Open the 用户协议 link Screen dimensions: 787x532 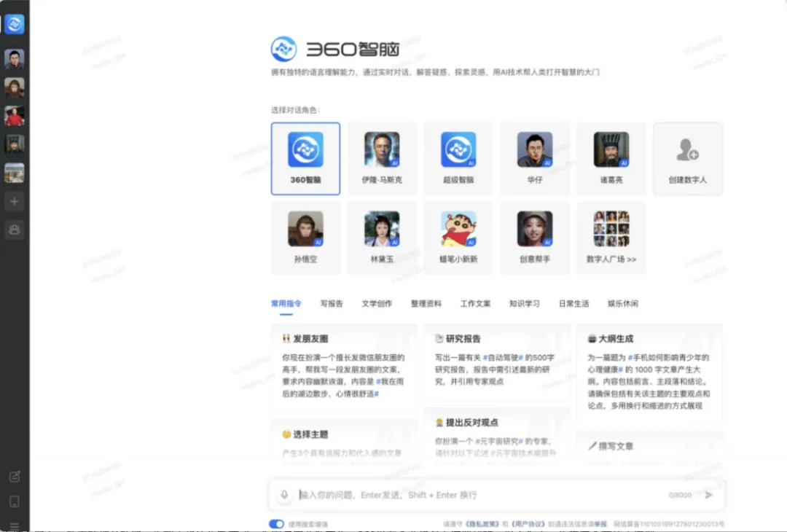528,524
